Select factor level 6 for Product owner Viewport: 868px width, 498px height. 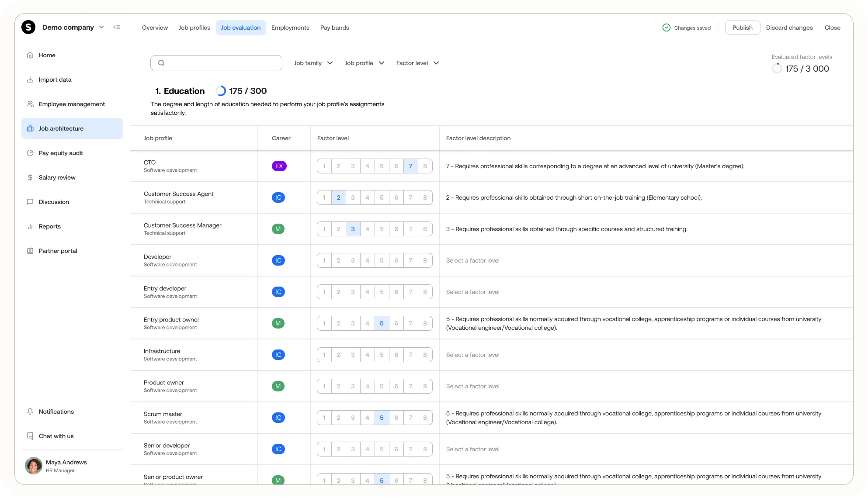click(x=396, y=386)
